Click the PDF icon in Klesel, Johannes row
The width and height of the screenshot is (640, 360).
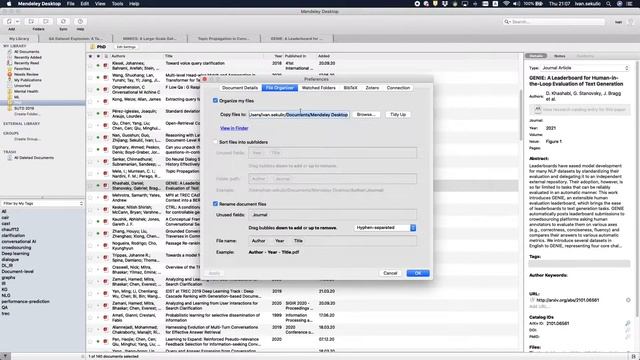105,65
